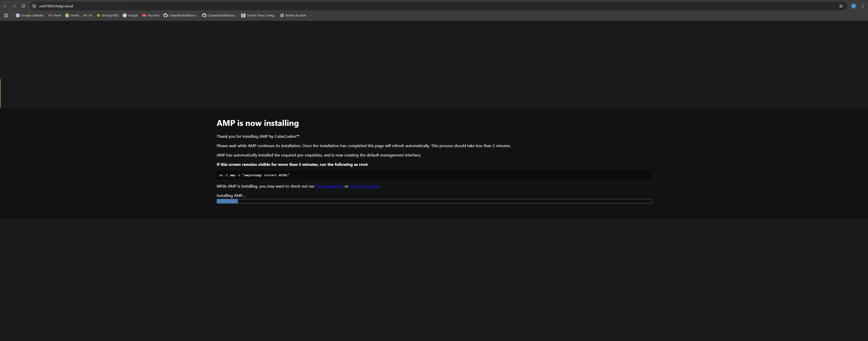868x341 pixels.
Task: Open the Google bookmark
Action: [130, 15]
